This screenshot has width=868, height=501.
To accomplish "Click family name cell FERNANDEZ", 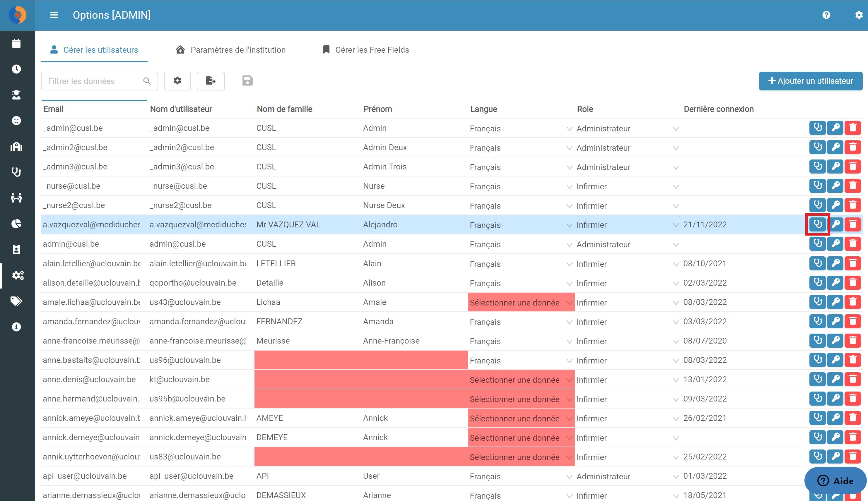I will click(x=307, y=321).
